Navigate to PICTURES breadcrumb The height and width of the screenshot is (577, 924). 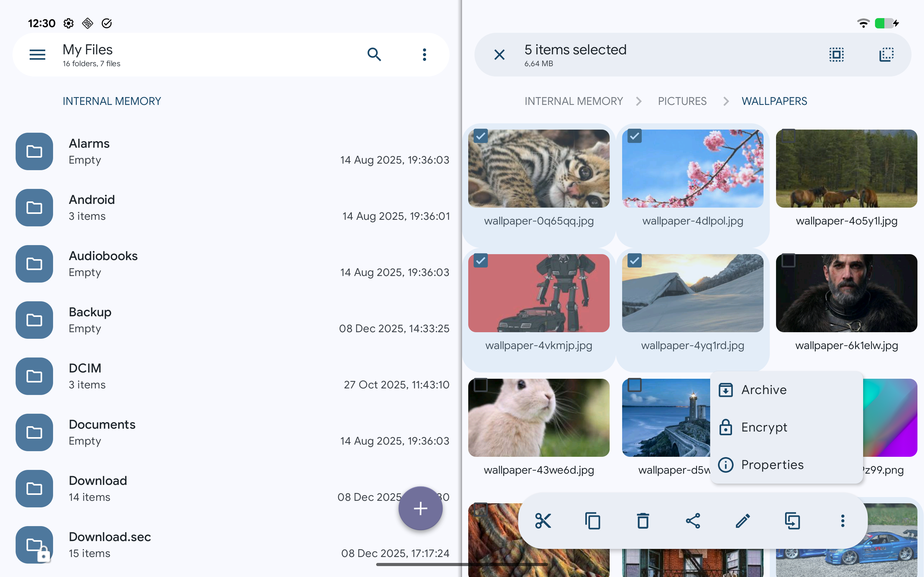pos(682,101)
